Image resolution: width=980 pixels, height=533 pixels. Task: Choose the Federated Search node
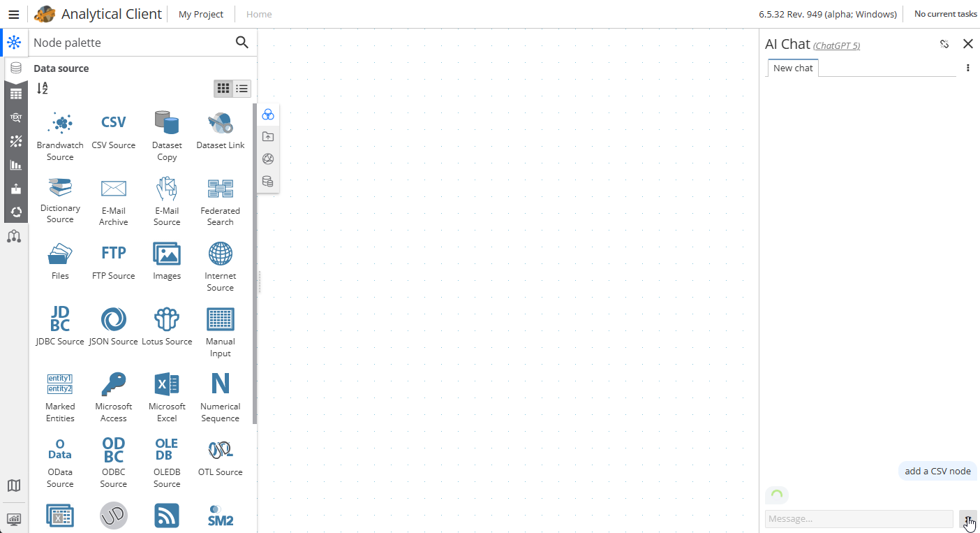point(221,201)
